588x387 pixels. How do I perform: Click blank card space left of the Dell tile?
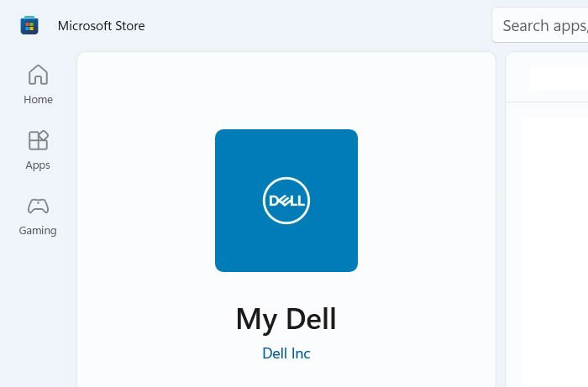(x=146, y=201)
